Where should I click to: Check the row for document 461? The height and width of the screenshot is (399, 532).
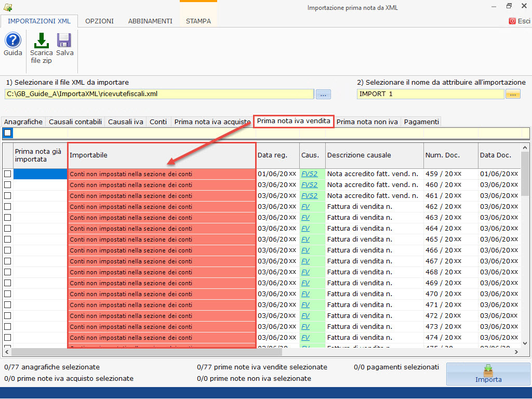pos(7,196)
